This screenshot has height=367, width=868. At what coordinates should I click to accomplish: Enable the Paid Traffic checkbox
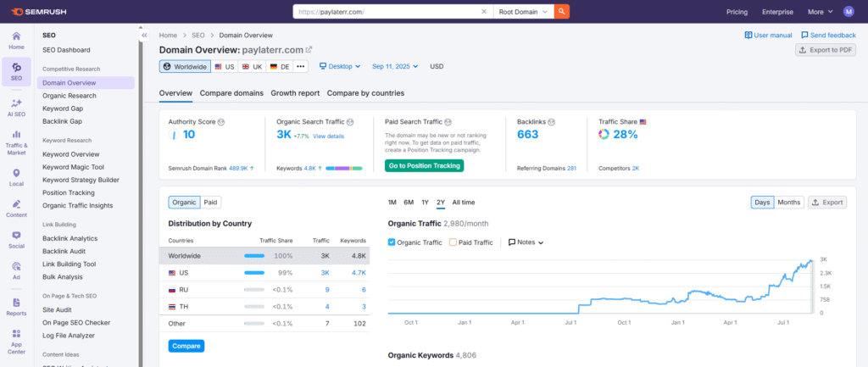tap(453, 242)
